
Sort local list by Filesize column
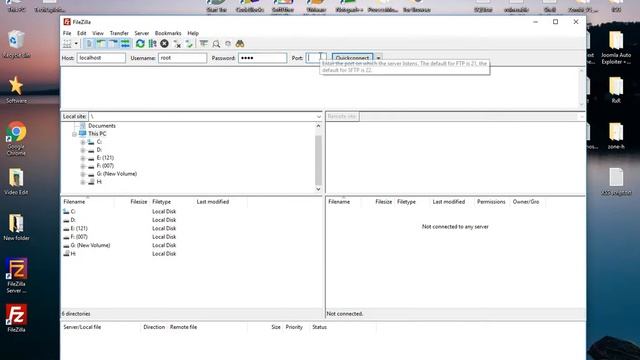(138, 202)
